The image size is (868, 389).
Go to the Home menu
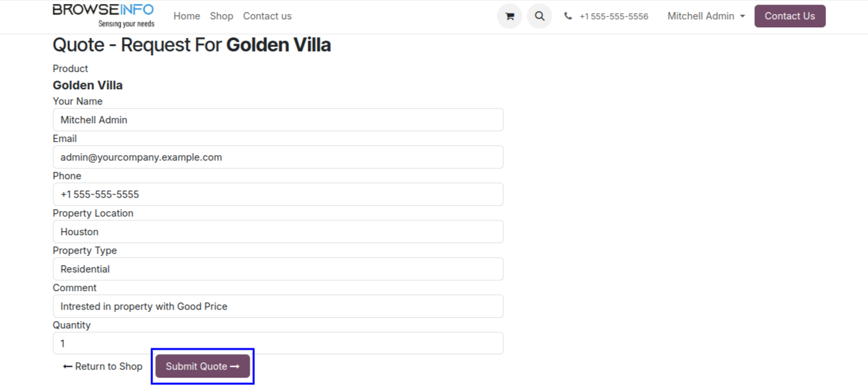(x=186, y=16)
